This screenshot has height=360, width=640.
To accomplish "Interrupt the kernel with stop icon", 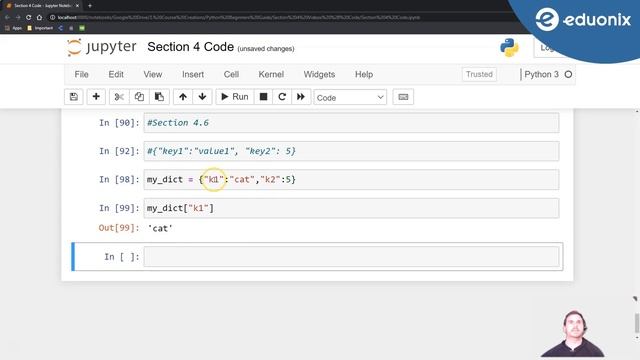I will [263, 97].
